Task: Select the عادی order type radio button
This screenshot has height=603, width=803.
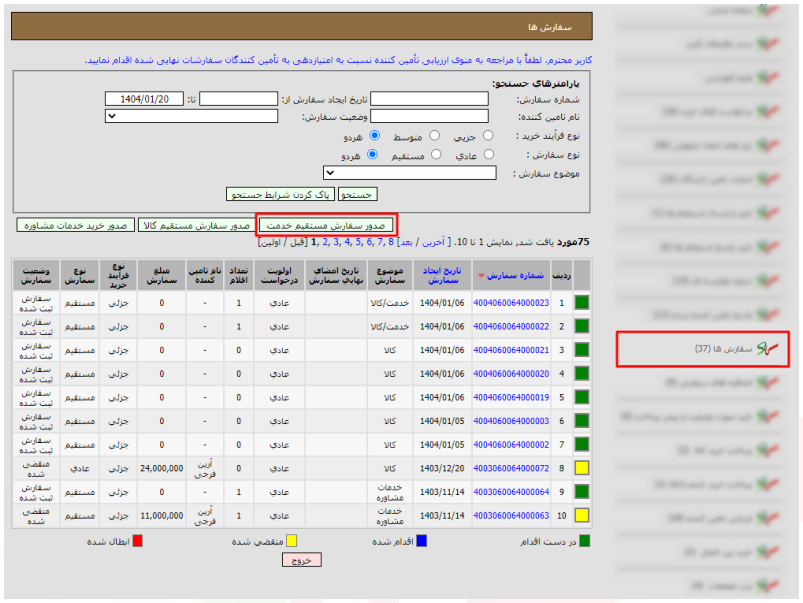Action: point(489,154)
